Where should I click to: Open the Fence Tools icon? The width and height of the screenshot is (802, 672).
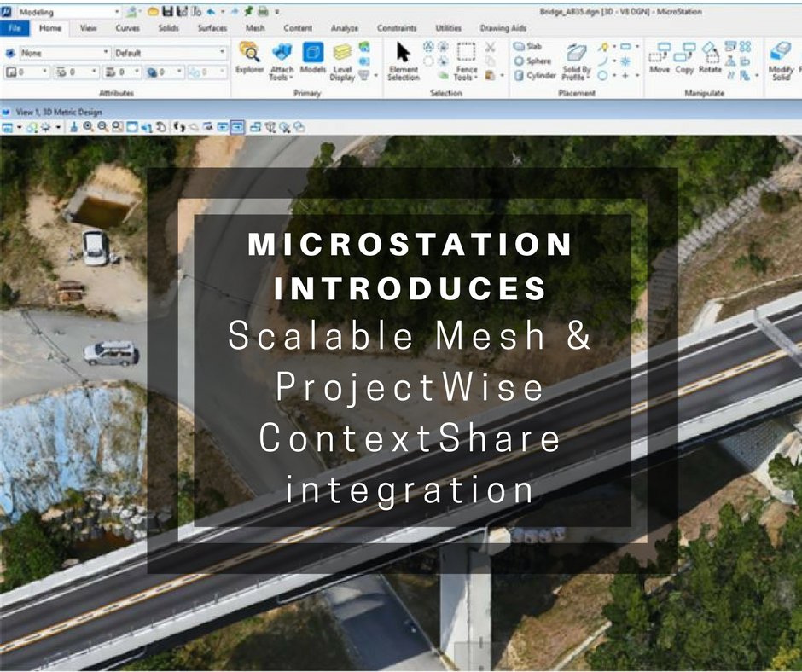point(466,61)
